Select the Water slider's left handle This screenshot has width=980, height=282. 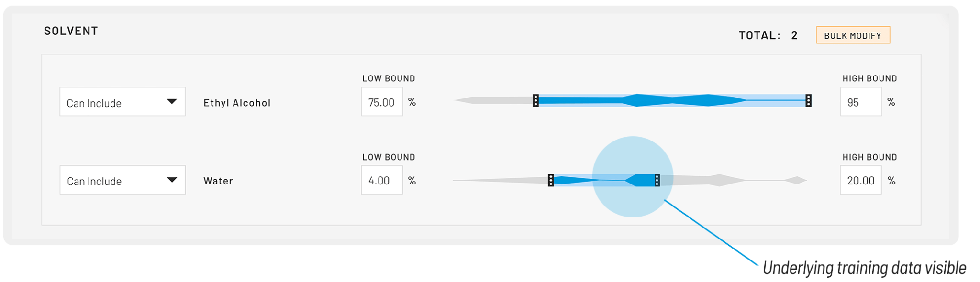[551, 180]
